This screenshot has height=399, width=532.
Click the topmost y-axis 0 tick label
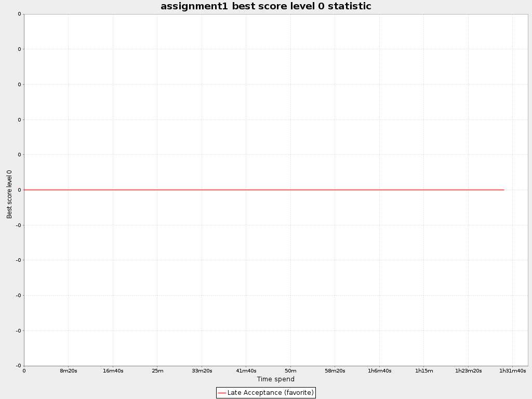click(x=19, y=14)
